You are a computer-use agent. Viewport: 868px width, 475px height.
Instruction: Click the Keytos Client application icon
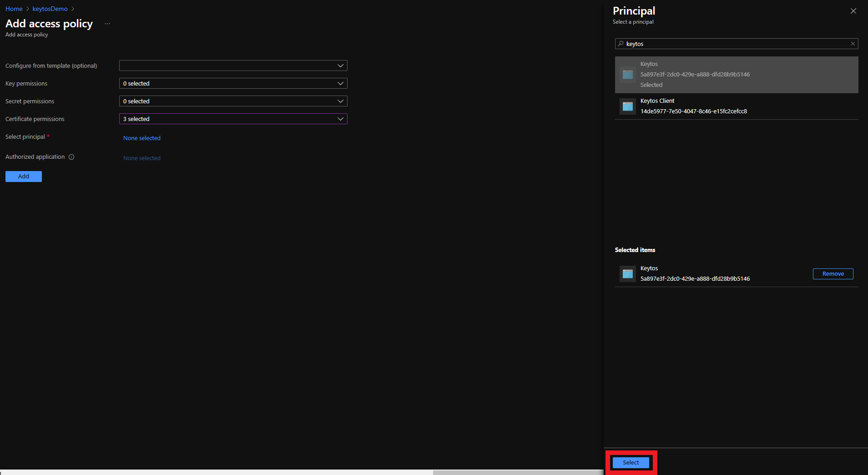pyautogui.click(x=628, y=106)
